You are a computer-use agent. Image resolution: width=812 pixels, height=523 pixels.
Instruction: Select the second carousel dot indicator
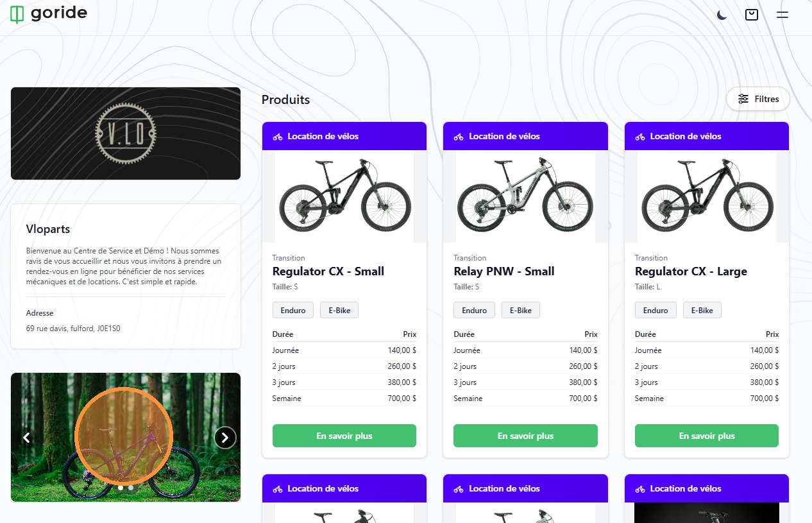(131, 488)
